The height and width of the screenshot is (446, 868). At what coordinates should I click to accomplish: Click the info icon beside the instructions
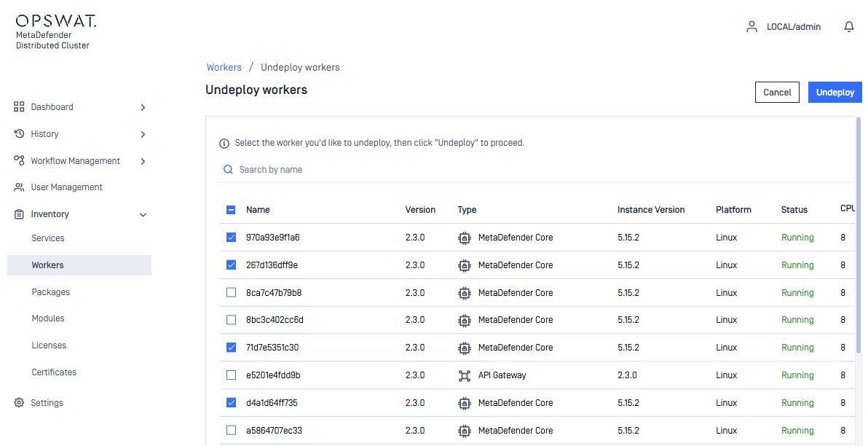tap(224, 144)
